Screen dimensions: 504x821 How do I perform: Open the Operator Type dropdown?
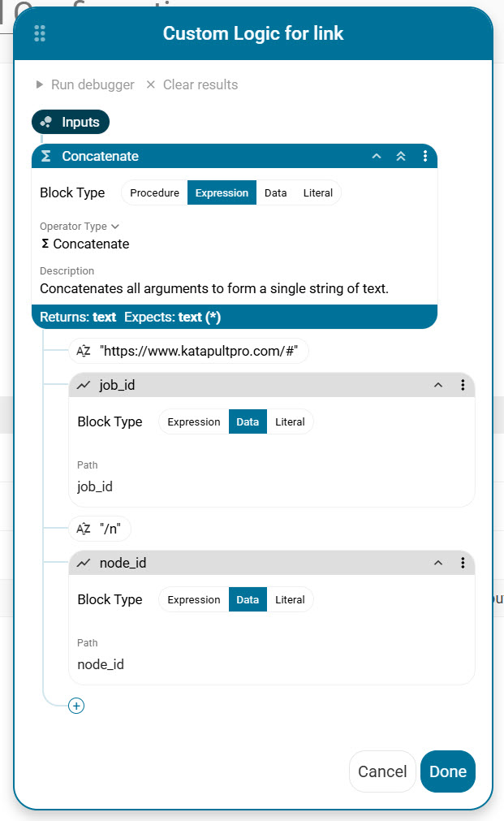coord(115,227)
